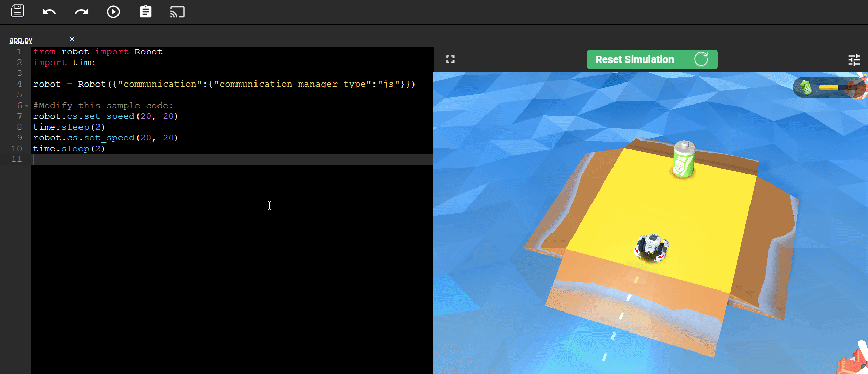868x374 pixels.
Task: Click the save file icon
Action: click(x=17, y=11)
